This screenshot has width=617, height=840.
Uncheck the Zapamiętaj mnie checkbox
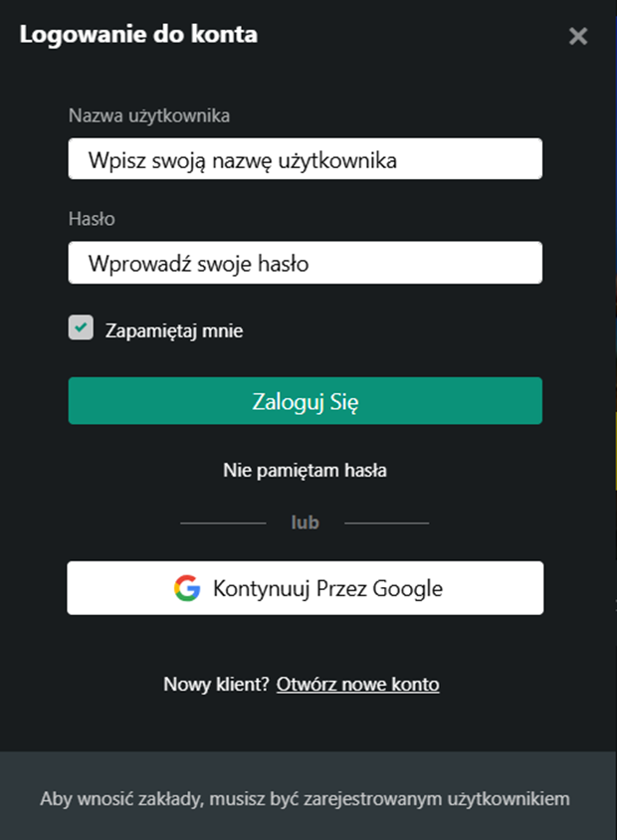point(81,328)
